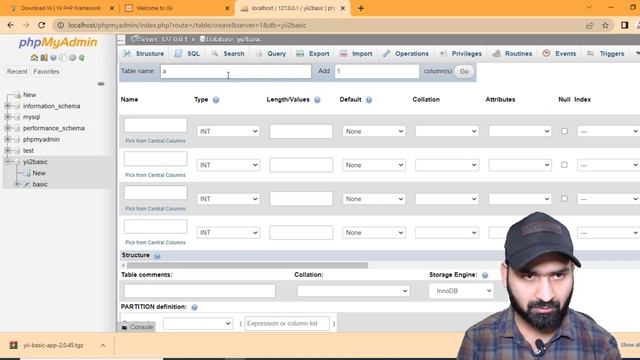
Task: Focus the Table comments input field
Action: click(200, 291)
